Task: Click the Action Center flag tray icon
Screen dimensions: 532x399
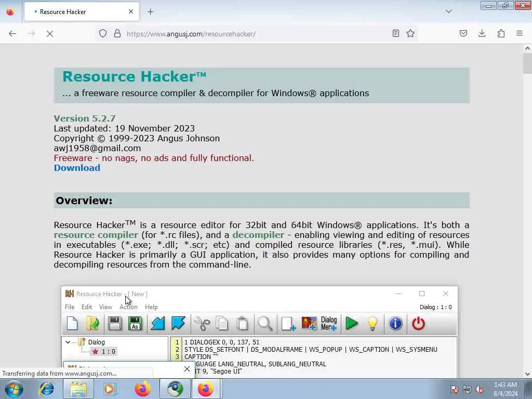Action: click(x=455, y=390)
